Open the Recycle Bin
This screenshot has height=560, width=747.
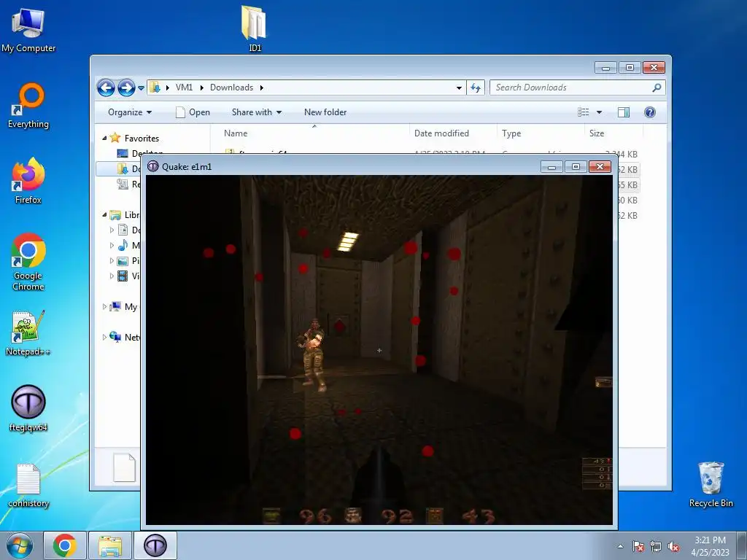(x=711, y=484)
